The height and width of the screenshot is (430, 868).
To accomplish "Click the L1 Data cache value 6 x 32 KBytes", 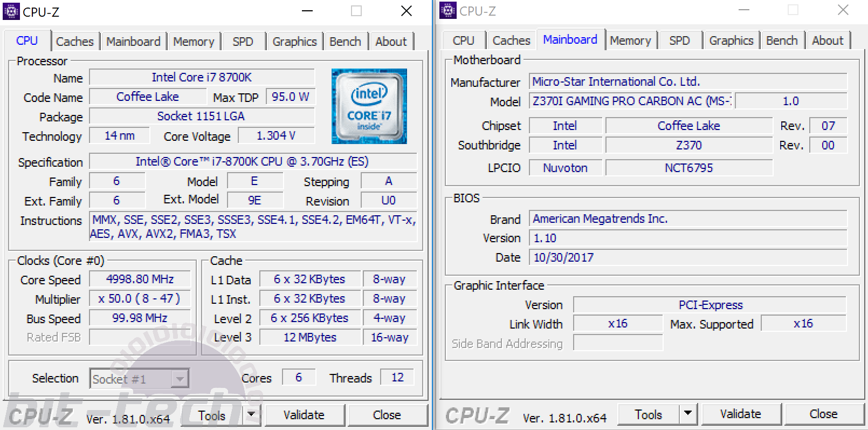I will pos(310,279).
